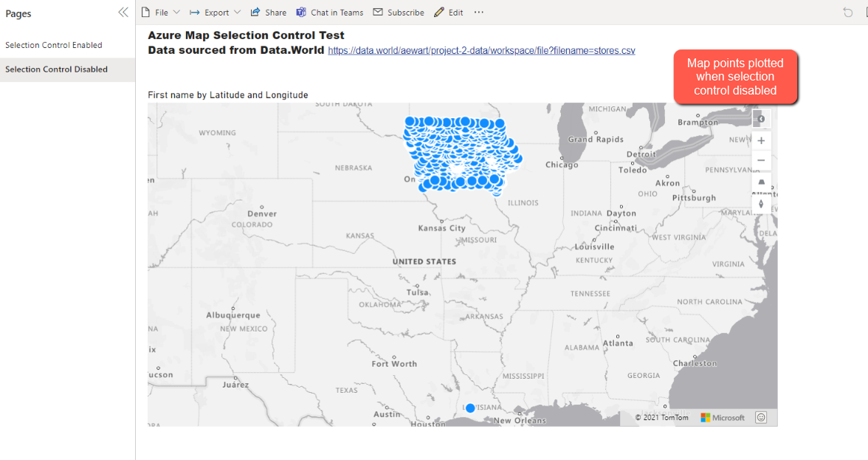
Task: Open the more options ellipsis menu
Action: 479,12
